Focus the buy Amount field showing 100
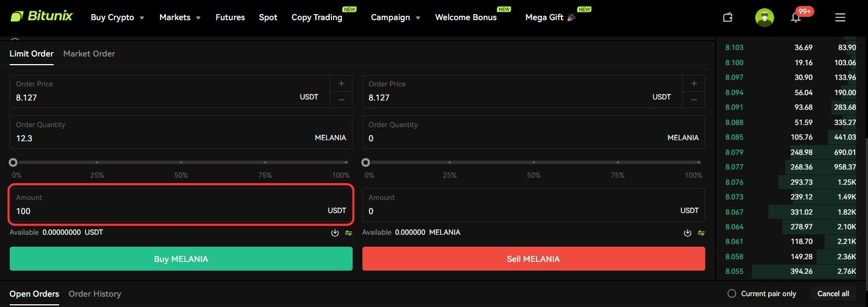Image resolution: width=868 pixels, height=307 pixels. click(181, 205)
